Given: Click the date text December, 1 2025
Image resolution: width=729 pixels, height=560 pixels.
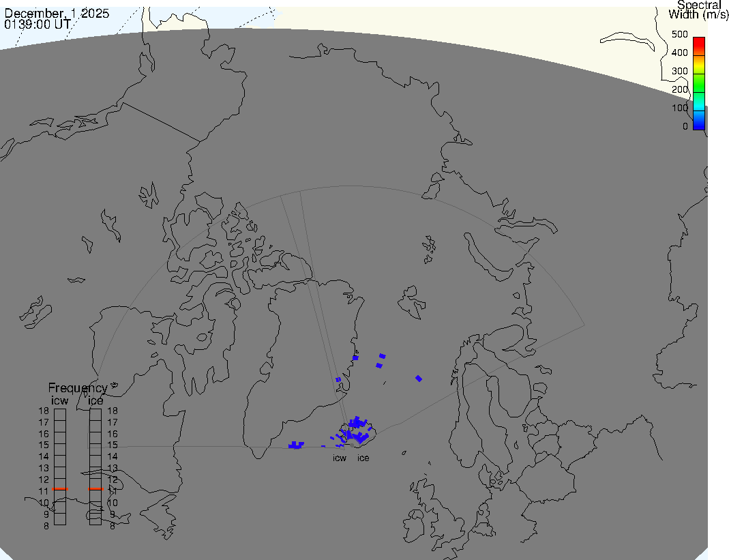Looking at the screenshot, I should point(57,13).
